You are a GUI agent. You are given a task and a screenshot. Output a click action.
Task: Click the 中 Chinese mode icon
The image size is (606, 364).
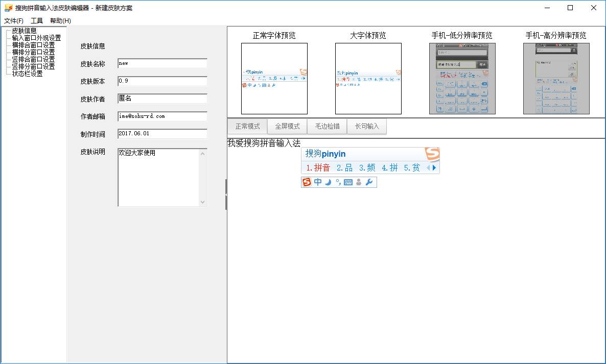pyautogui.click(x=318, y=182)
